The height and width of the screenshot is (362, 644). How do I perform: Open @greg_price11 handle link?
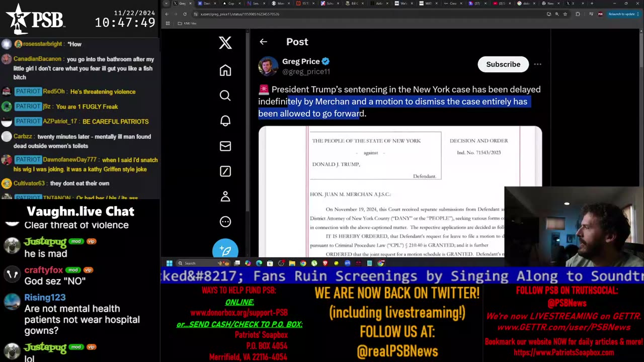coord(306,71)
